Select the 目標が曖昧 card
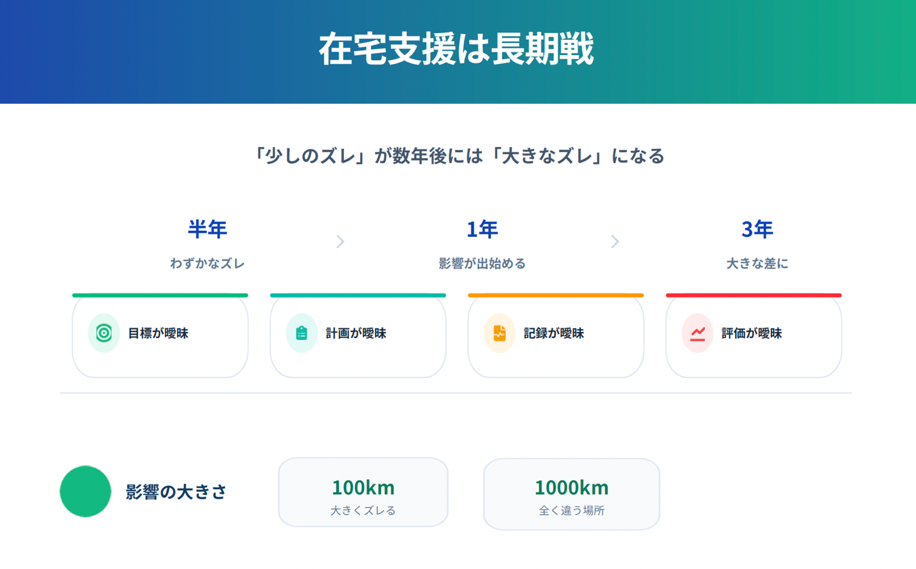The image size is (916, 569). point(160,336)
